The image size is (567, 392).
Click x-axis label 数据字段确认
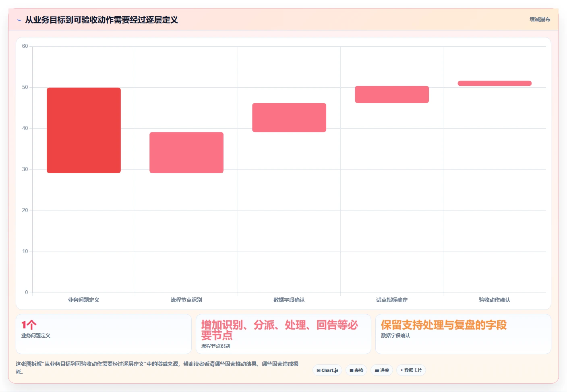[x=289, y=300]
